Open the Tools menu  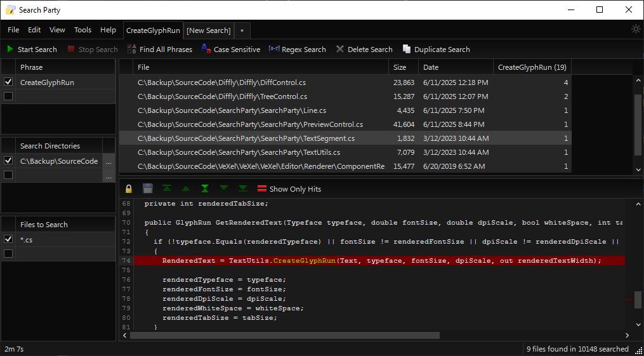tap(83, 30)
